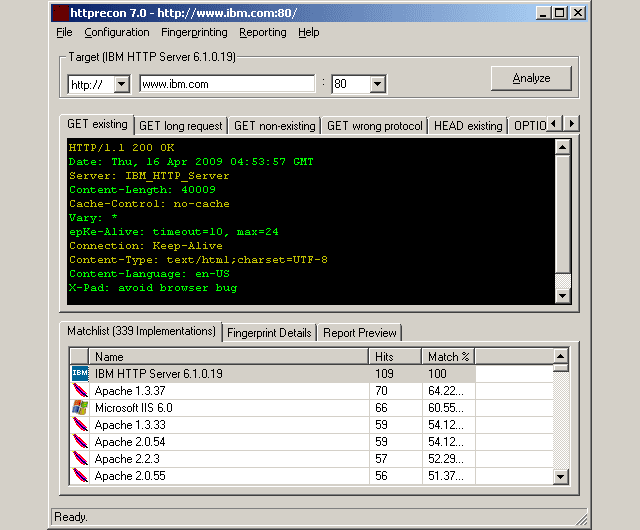Viewport: 640px width, 530px height.
Task: Switch to the GET long request tab
Action: (181, 126)
